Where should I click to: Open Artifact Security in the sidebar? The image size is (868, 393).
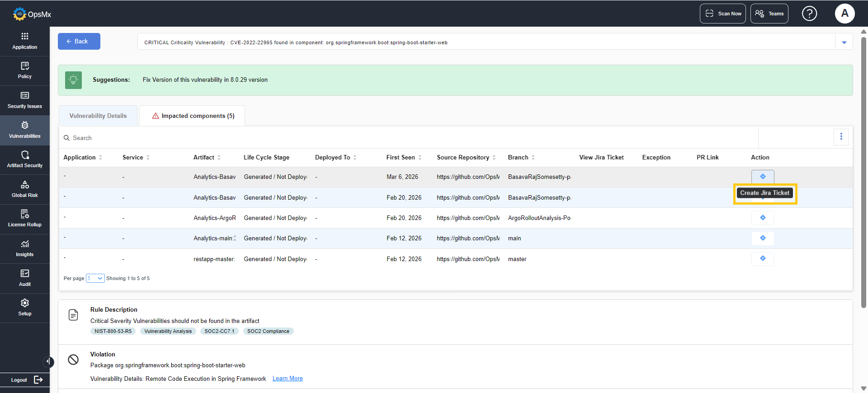[x=25, y=159]
